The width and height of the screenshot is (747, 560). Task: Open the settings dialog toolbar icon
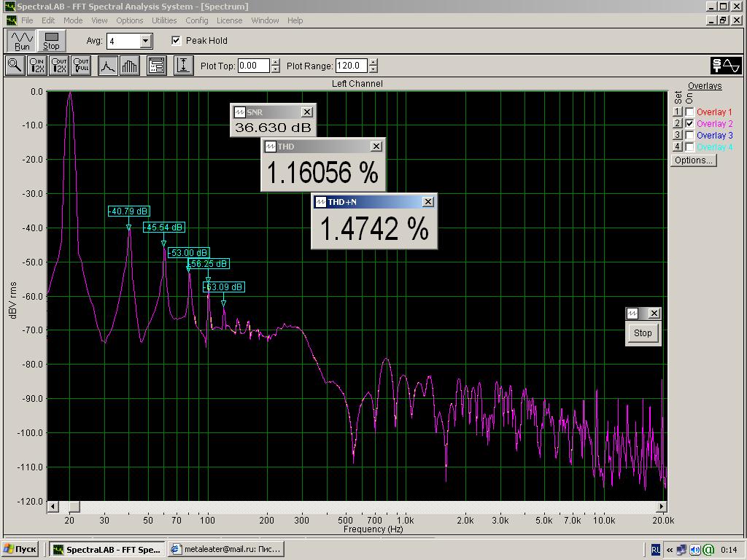coord(156,66)
